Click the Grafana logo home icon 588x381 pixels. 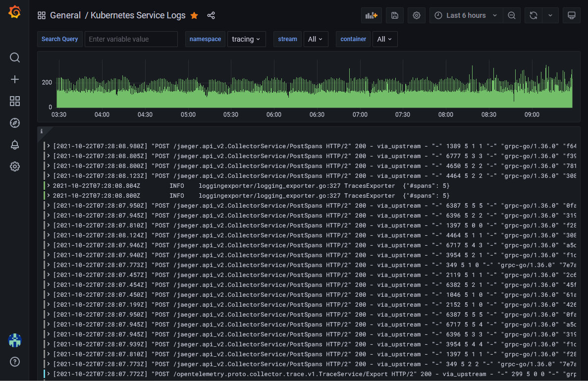(x=14, y=13)
